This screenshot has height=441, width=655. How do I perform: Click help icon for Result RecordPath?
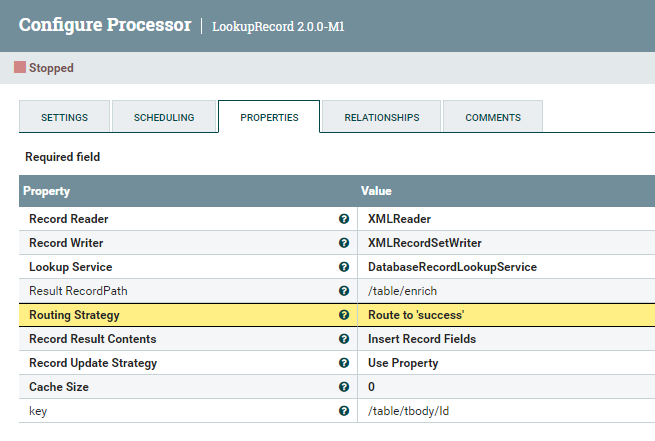(x=344, y=291)
